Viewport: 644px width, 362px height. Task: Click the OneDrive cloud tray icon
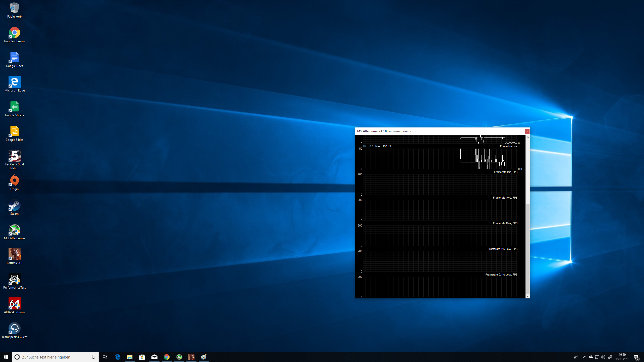pyautogui.click(x=591, y=357)
